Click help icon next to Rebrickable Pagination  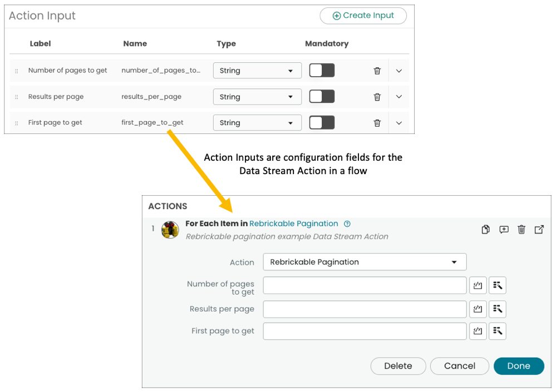tap(347, 224)
